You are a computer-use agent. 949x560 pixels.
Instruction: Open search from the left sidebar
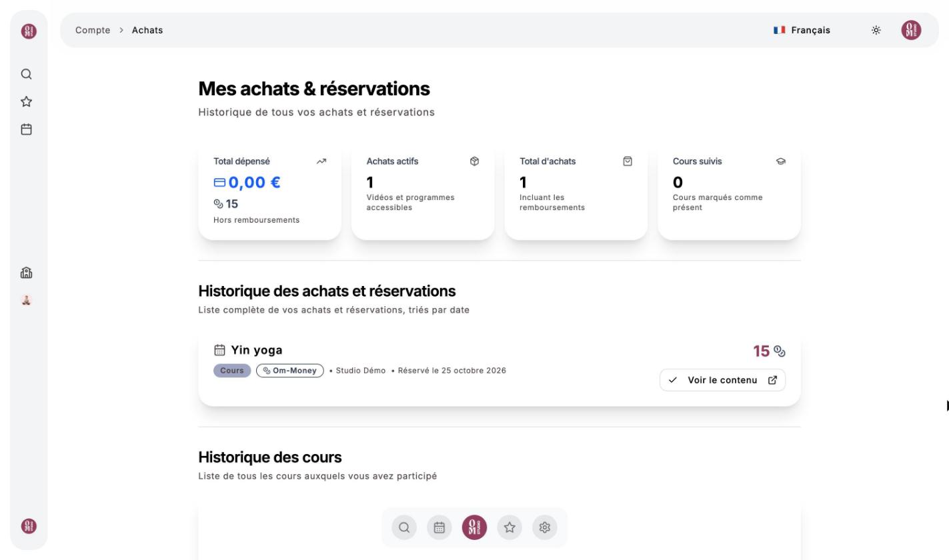pos(27,74)
